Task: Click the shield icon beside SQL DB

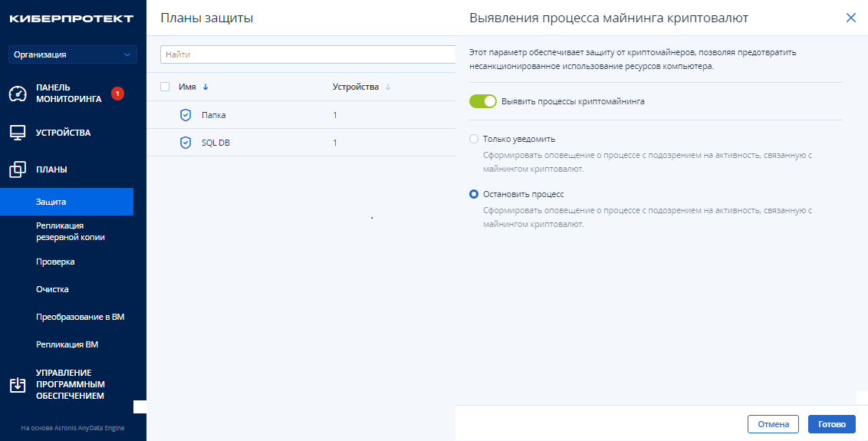Action: click(x=185, y=143)
